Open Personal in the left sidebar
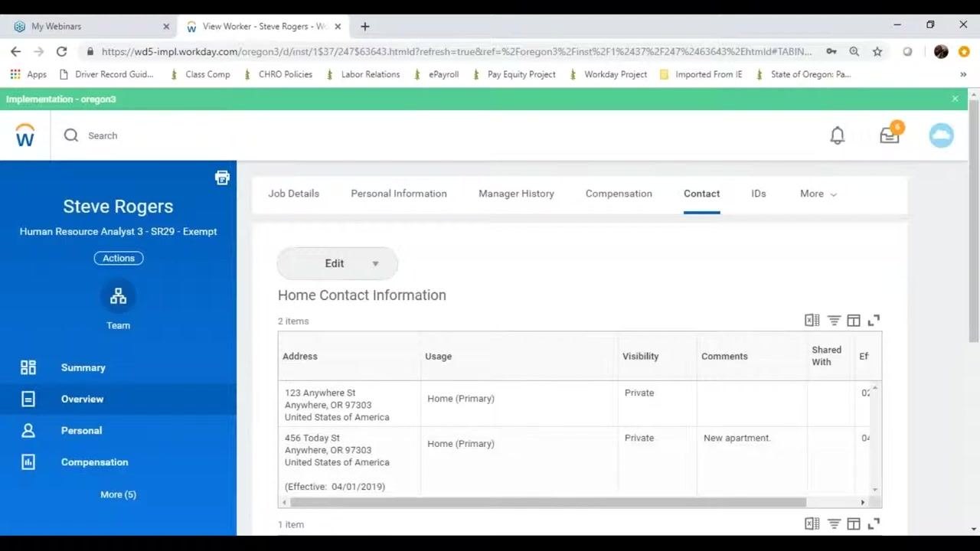 [x=118, y=430]
